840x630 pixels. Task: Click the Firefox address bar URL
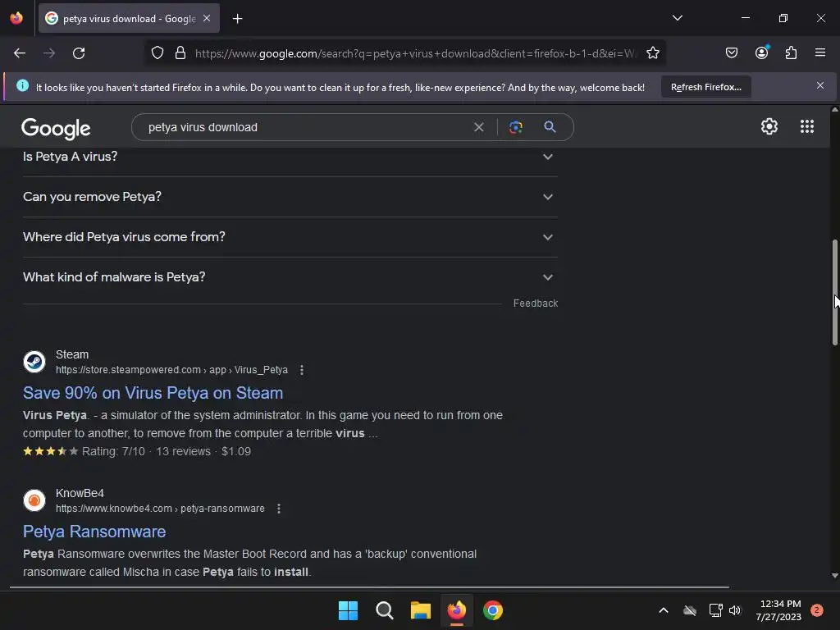pos(416,53)
